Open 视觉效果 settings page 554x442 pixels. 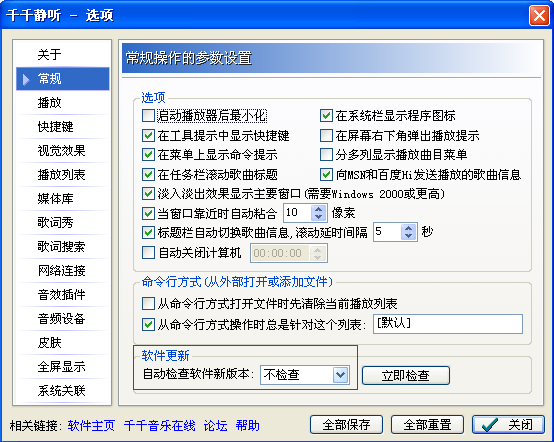point(63,151)
